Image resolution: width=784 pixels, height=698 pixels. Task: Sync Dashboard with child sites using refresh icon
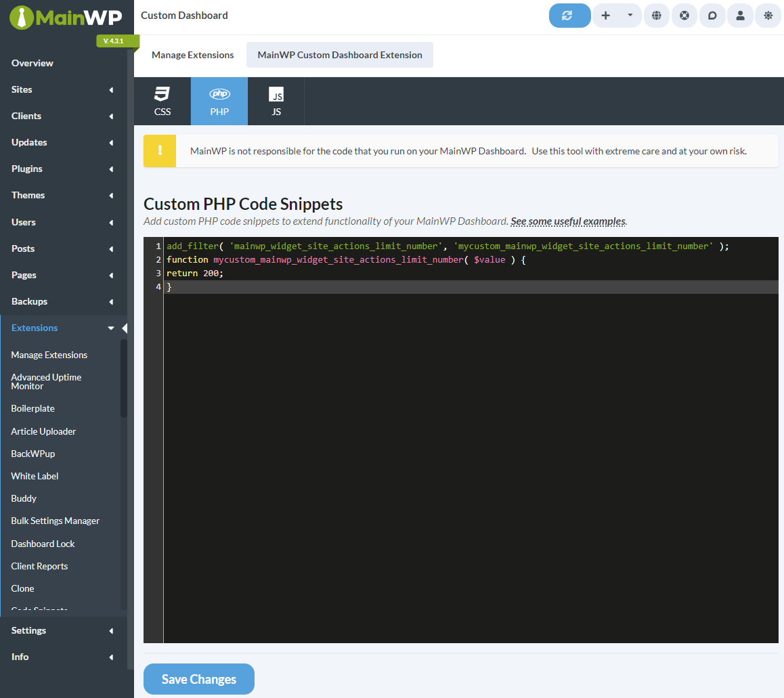(569, 15)
